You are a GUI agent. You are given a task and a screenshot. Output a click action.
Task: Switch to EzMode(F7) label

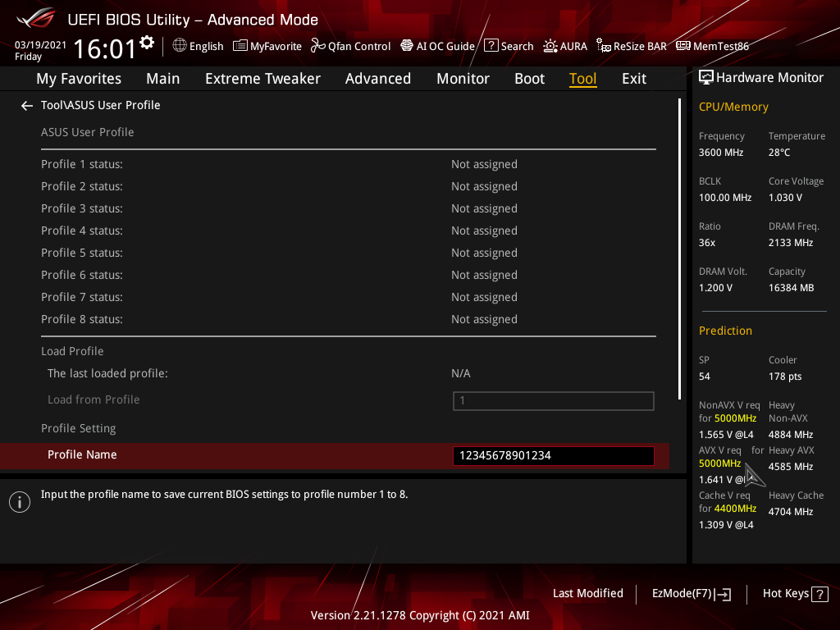[682, 594]
